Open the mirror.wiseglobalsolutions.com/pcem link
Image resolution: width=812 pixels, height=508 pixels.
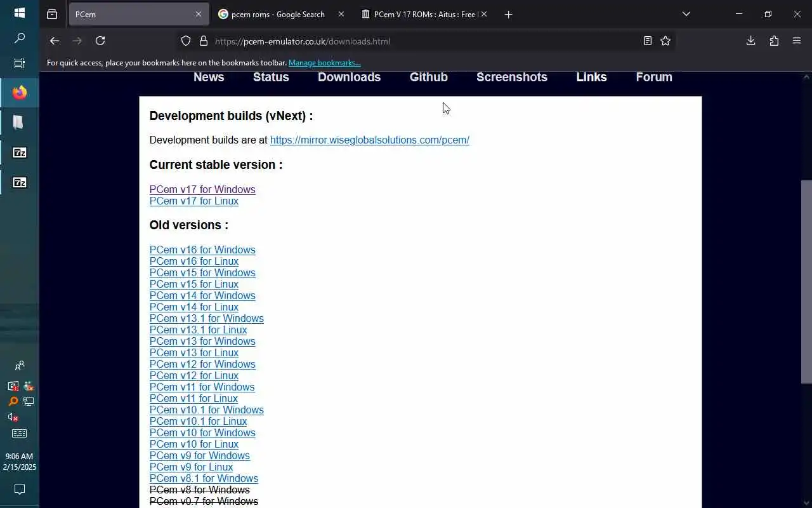pos(370,140)
